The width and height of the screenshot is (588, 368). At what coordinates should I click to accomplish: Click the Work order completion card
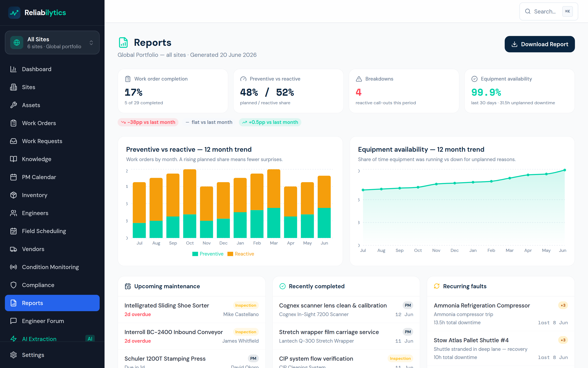click(x=173, y=91)
